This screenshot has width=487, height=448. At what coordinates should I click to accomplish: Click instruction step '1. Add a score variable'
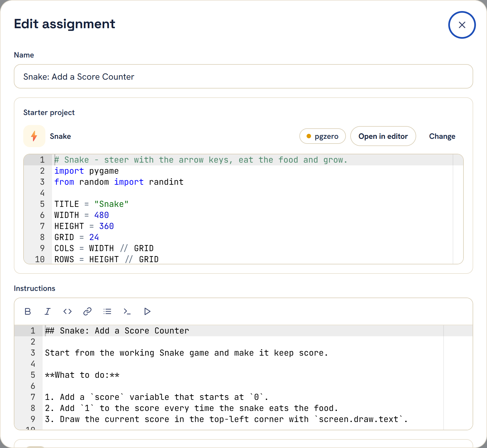[157, 397]
